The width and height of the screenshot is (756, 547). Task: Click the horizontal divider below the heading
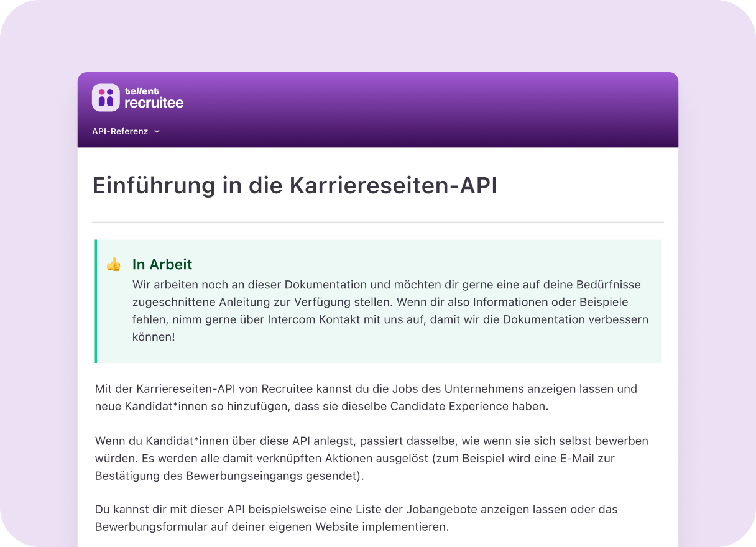tap(378, 222)
